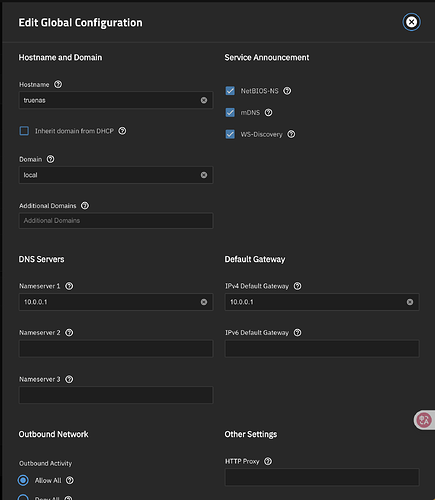Uncheck the NetBIOS-NS announcement

coord(230,91)
